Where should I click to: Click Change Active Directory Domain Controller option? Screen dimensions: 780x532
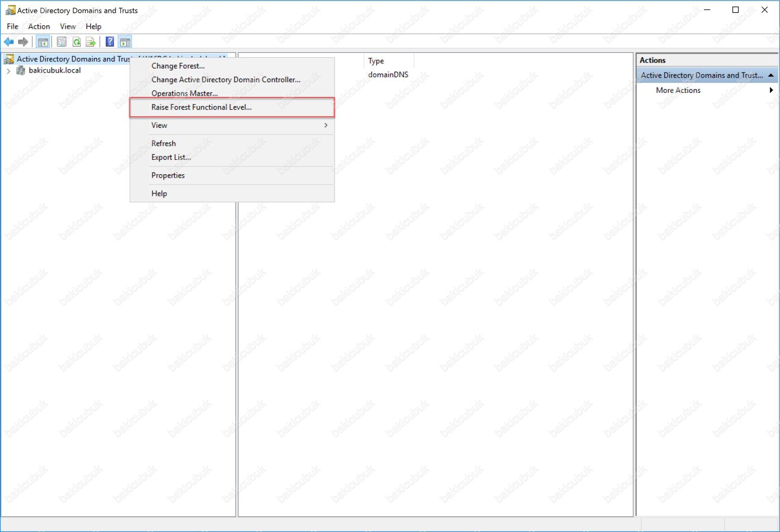[225, 80]
